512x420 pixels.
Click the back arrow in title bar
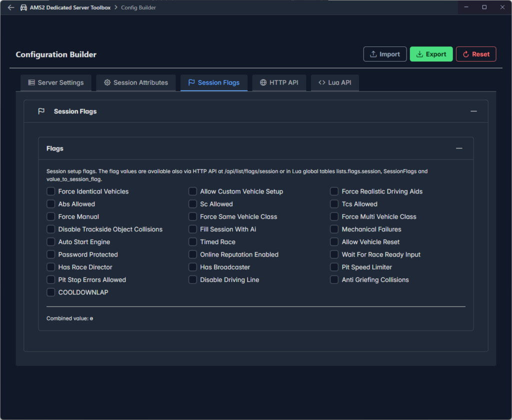pos(11,7)
